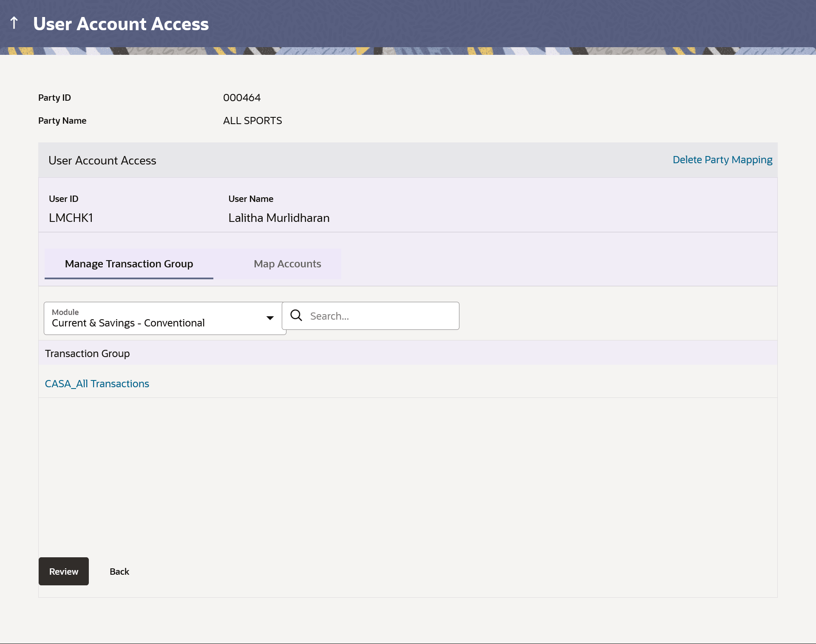
Task: Switch to the Map Accounts tab
Action: pyautogui.click(x=287, y=264)
